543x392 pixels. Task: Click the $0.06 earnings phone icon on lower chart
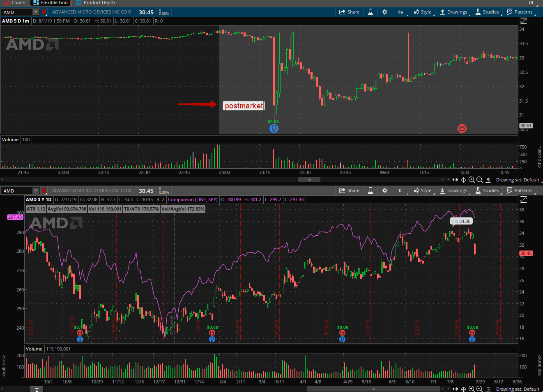[x=342, y=333]
